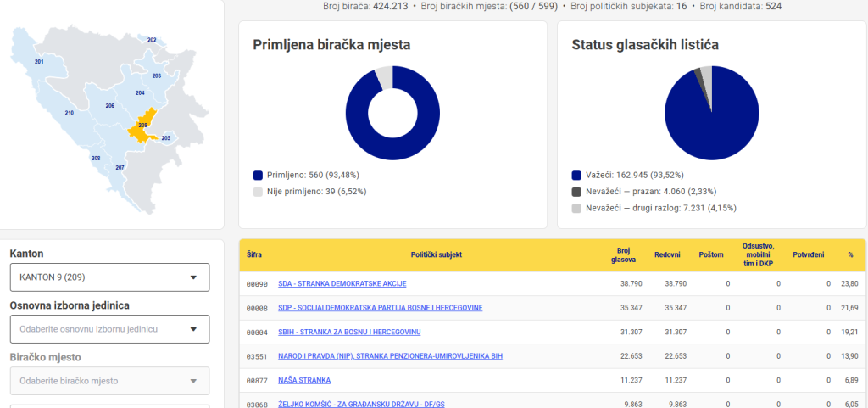Open SDP - Socijaldemokratska Partija BiH link
The height and width of the screenshot is (408, 868).
(380, 308)
